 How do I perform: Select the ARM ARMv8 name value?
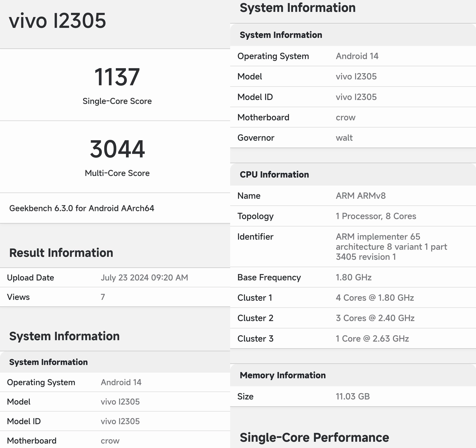click(x=361, y=196)
